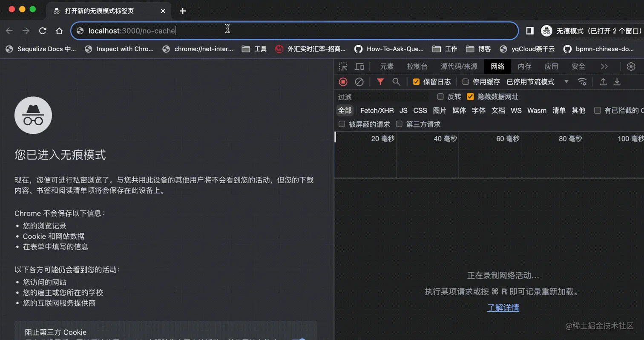This screenshot has height=340, width=644.
Task: Switch to the 控制台 panel
Action: [417, 66]
